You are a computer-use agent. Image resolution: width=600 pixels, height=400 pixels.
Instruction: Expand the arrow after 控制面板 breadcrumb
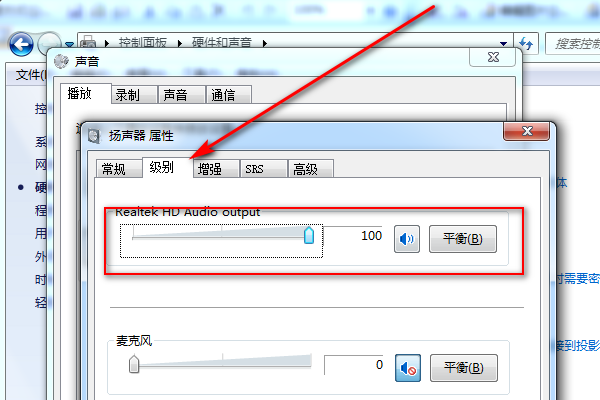pyautogui.click(x=179, y=43)
